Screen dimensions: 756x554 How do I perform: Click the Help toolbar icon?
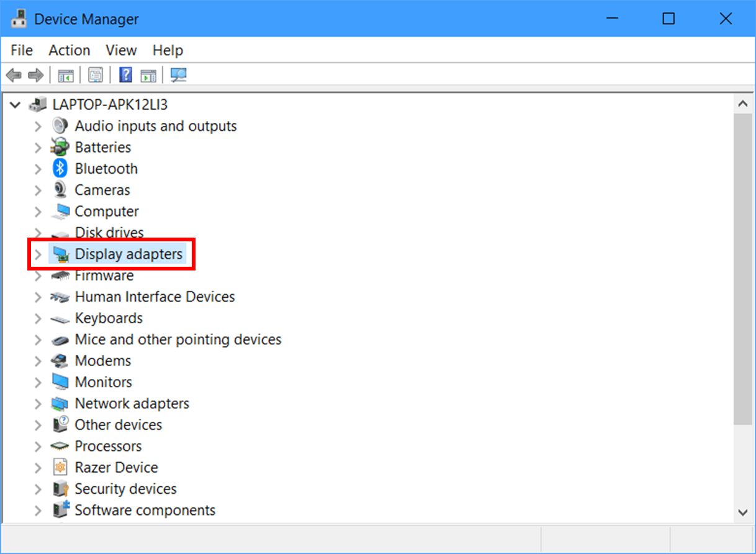pyautogui.click(x=124, y=74)
